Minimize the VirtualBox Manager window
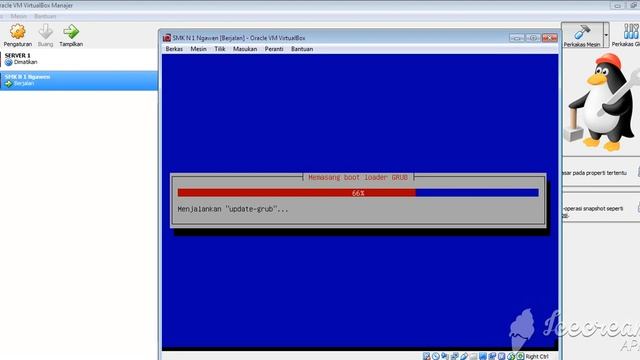Screen dimensions: 640x360 click(x=618, y=5)
